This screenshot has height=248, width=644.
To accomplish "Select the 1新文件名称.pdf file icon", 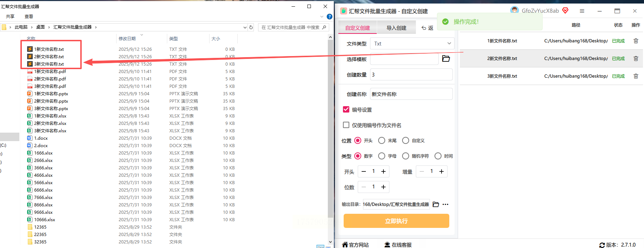I will (30, 71).
